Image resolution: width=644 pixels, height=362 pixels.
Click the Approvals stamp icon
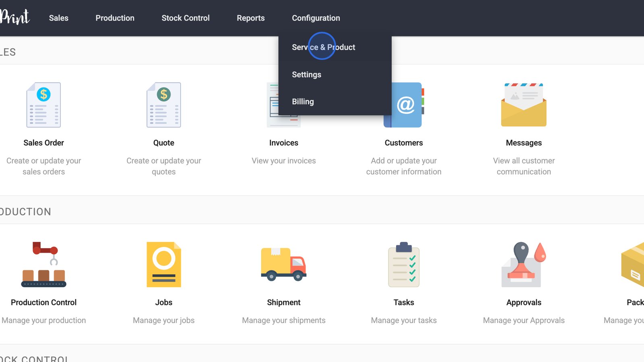point(524,264)
